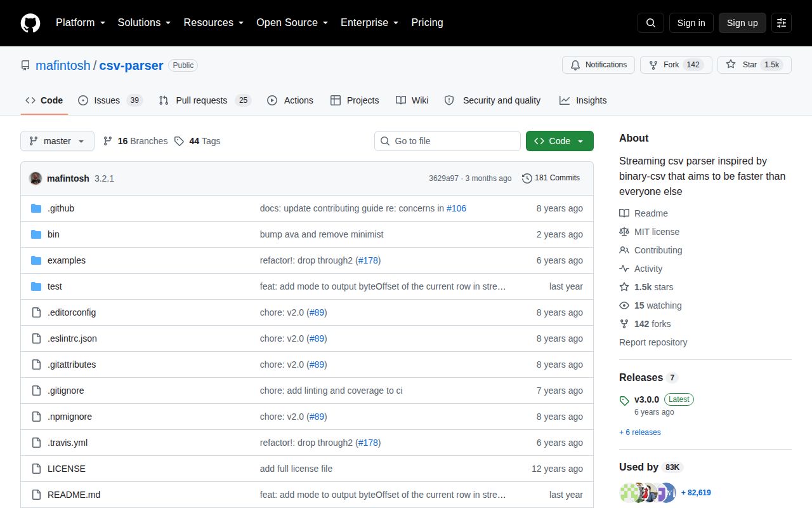Open the 'bump ava and remove minimist' commit
812x508 pixels.
pos(322,234)
